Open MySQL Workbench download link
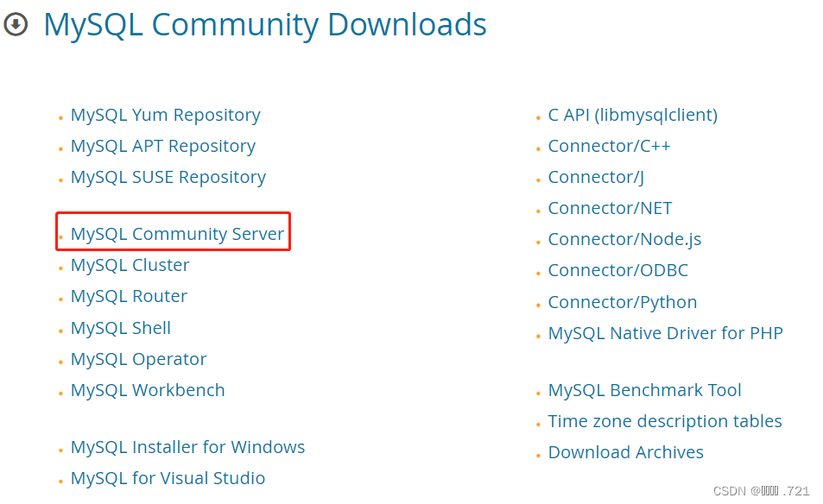Viewport: 823px width, 504px height. [148, 390]
